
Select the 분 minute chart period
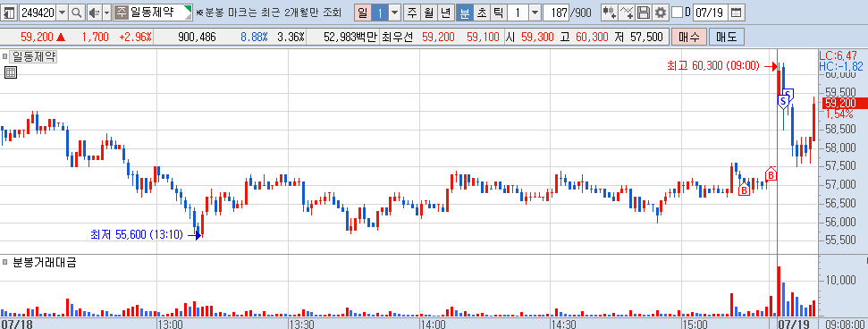click(464, 13)
